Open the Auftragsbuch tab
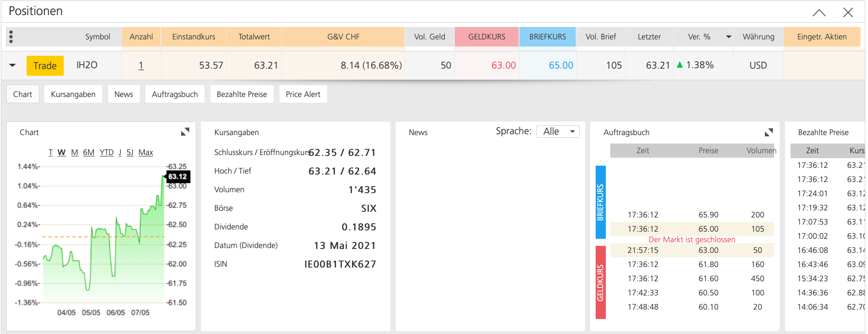 (x=174, y=94)
